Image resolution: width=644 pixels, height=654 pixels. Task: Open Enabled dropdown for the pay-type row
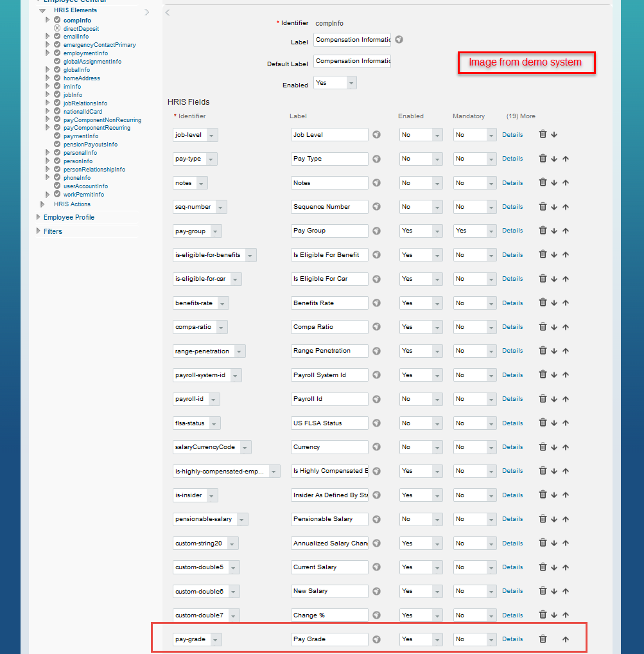point(421,159)
